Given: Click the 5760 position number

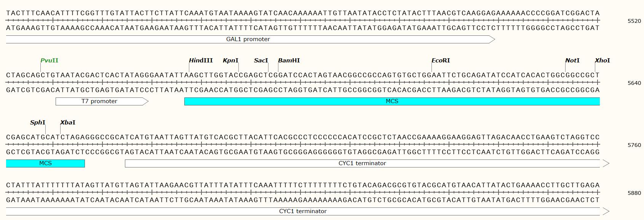Looking at the screenshot, I should [634, 145].
